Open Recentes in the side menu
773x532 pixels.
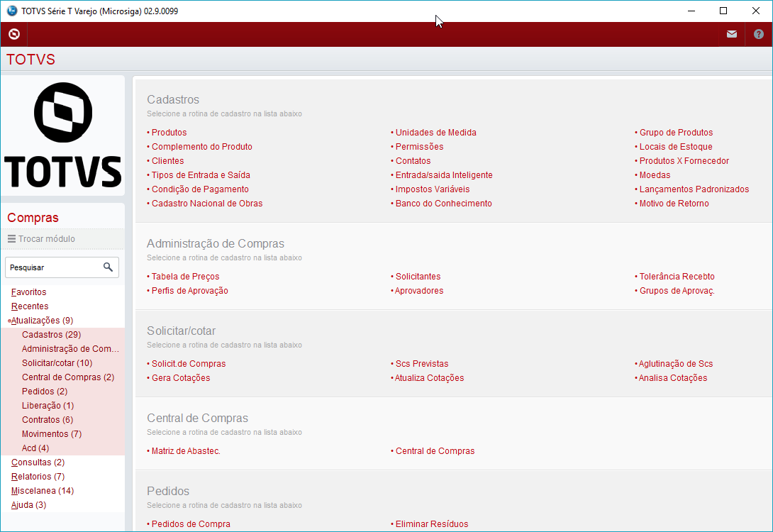(x=30, y=306)
